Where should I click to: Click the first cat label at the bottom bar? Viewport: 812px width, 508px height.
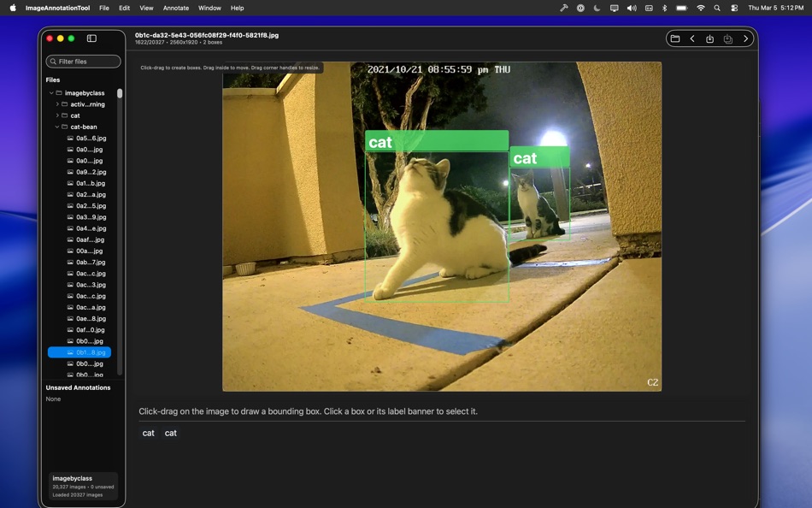148,433
